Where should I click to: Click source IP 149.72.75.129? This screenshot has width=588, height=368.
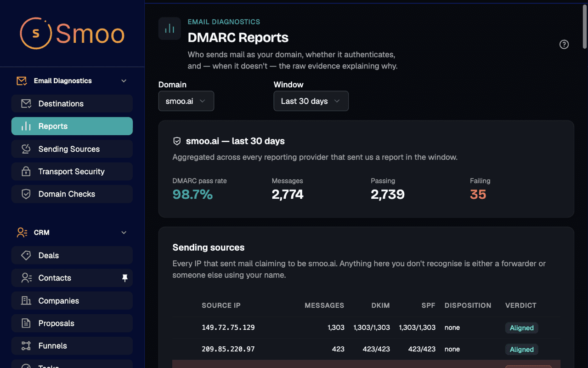pyautogui.click(x=228, y=328)
